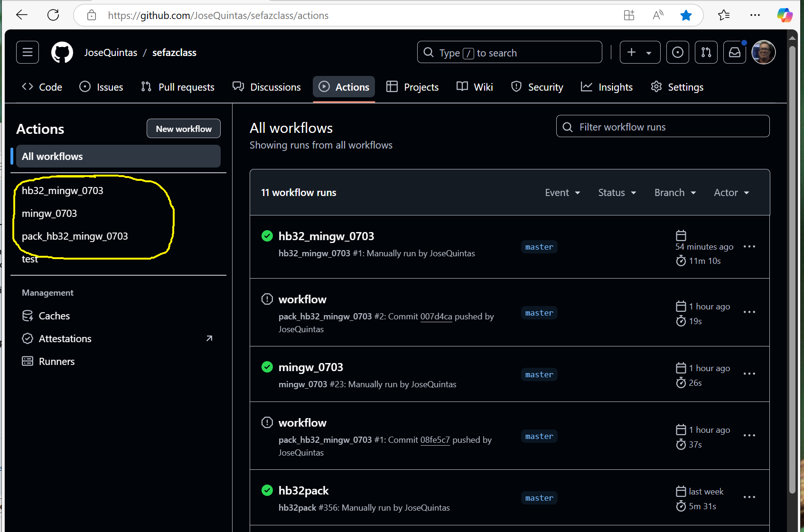
Task: Select the mingw_0703 workflow in sidebar
Action: (x=49, y=214)
